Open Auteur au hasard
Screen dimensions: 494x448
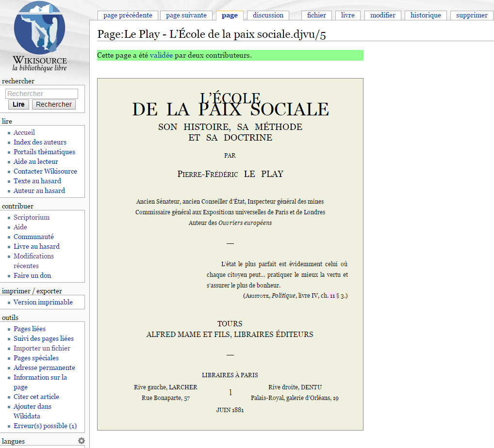click(39, 191)
